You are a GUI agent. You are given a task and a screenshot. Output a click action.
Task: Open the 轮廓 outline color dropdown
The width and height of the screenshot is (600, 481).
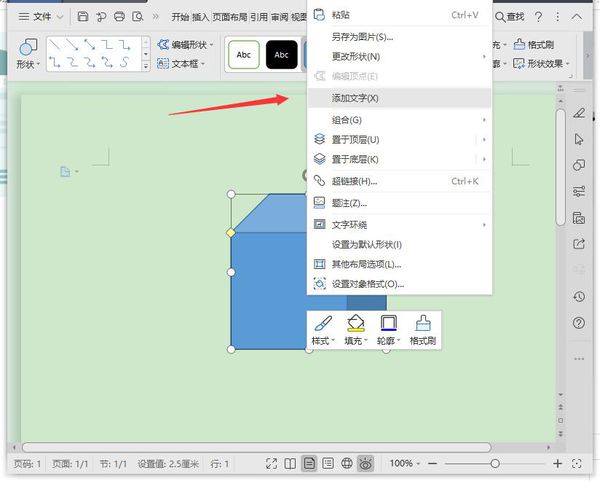pos(388,330)
